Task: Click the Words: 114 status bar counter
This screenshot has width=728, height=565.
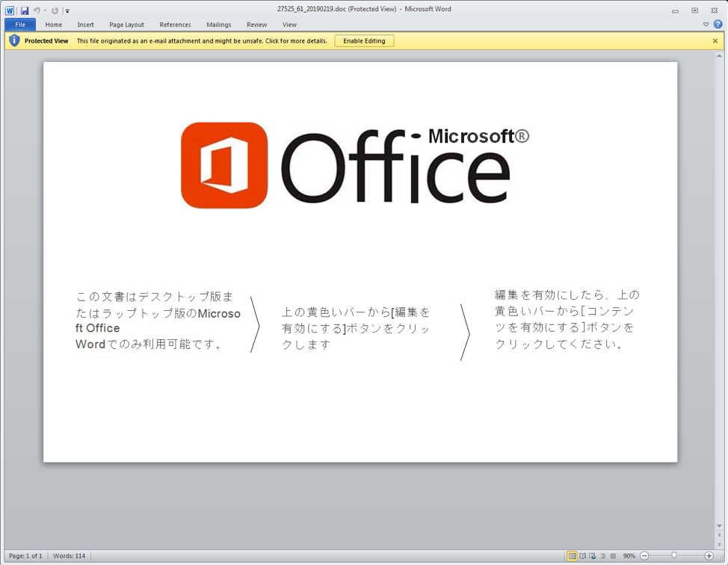Action: click(x=70, y=556)
